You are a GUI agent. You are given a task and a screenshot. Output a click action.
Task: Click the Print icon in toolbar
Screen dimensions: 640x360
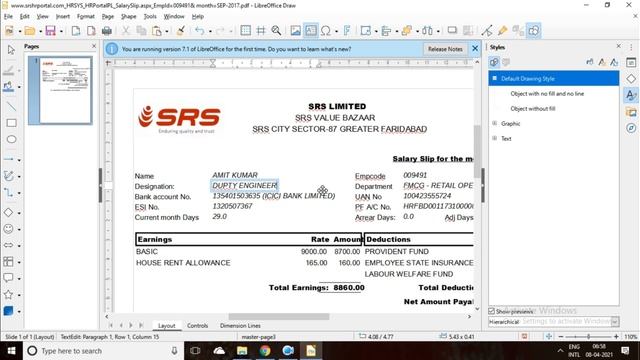pyautogui.click(x=107, y=31)
